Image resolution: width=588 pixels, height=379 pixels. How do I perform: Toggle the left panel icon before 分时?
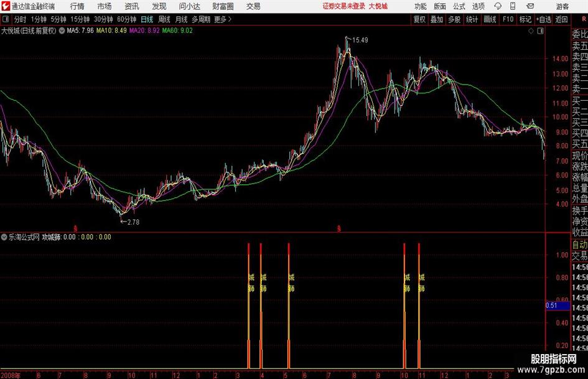pyautogui.click(x=5, y=19)
